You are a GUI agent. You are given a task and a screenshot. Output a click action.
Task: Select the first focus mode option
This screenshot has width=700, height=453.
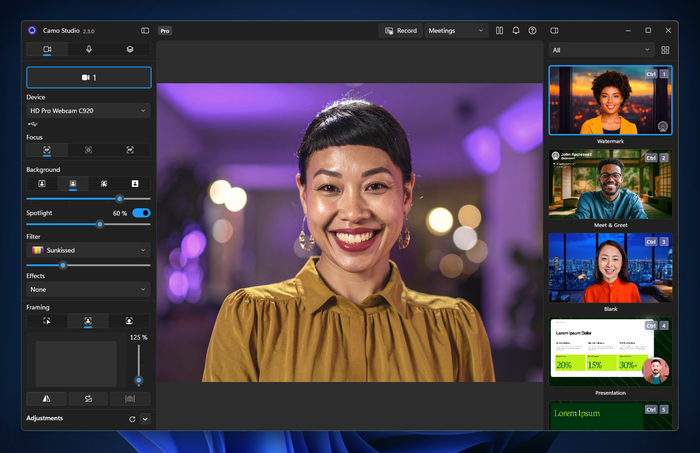pyautogui.click(x=47, y=150)
